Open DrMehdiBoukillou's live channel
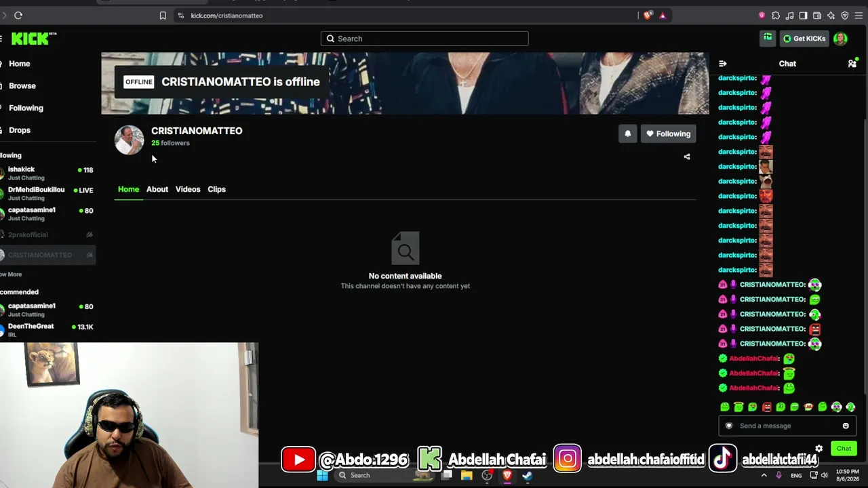 (47, 193)
